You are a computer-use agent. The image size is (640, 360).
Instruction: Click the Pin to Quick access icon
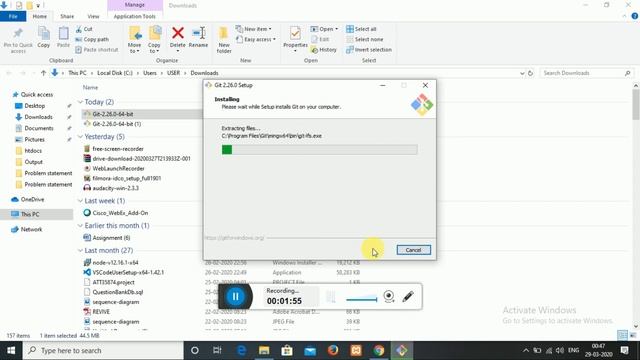[18, 34]
